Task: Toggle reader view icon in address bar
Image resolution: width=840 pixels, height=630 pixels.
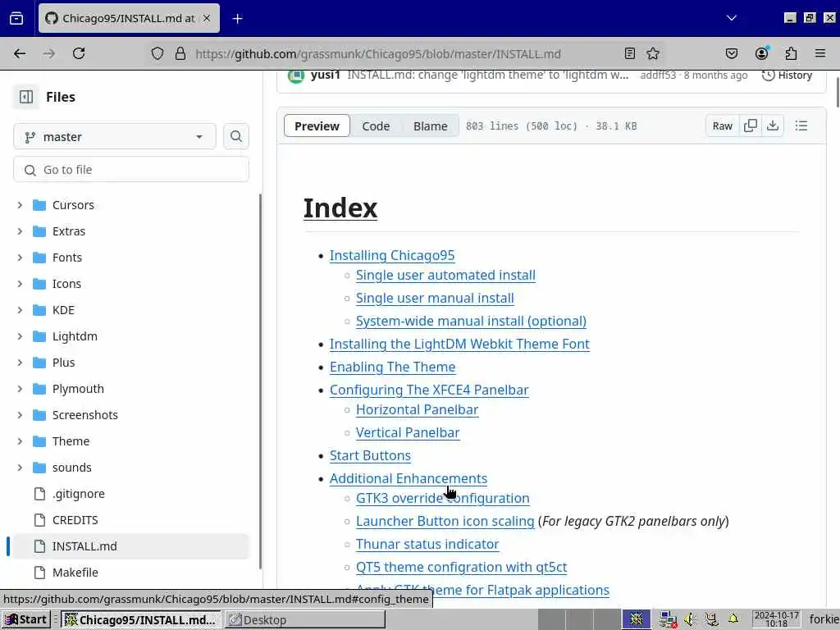Action: click(629, 53)
